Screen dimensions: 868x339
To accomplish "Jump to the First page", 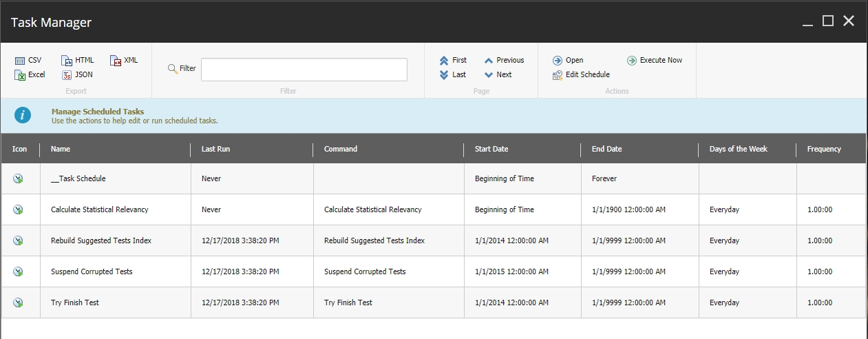I will pos(453,61).
